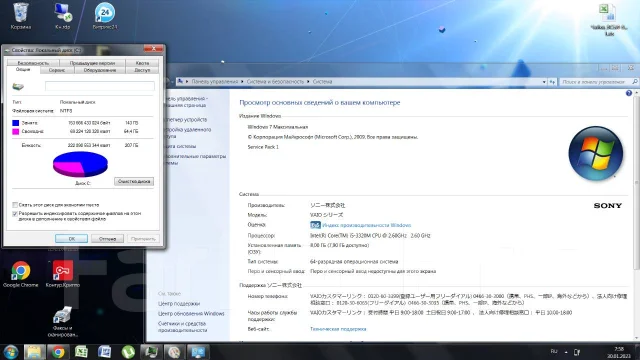Viewport: 640px width, 360px height.
Task: Expand breadcrumb arrow after Панель управления
Action: click(242, 82)
